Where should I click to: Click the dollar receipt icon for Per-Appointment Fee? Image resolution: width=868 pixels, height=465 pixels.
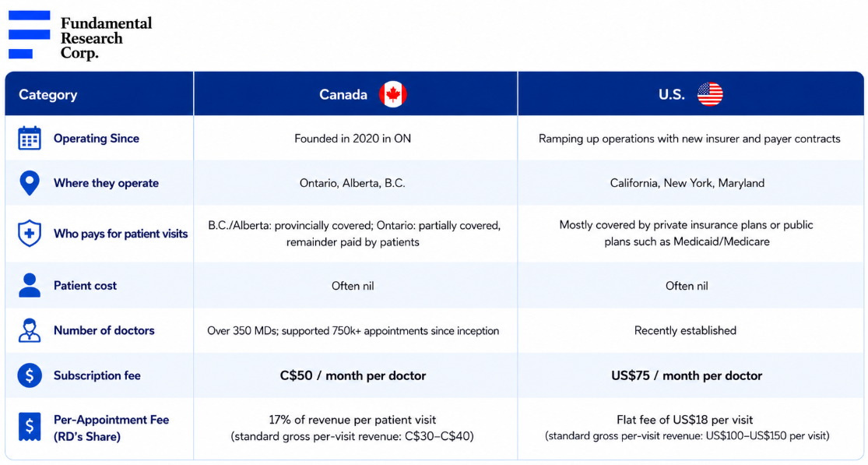pos(30,427)
